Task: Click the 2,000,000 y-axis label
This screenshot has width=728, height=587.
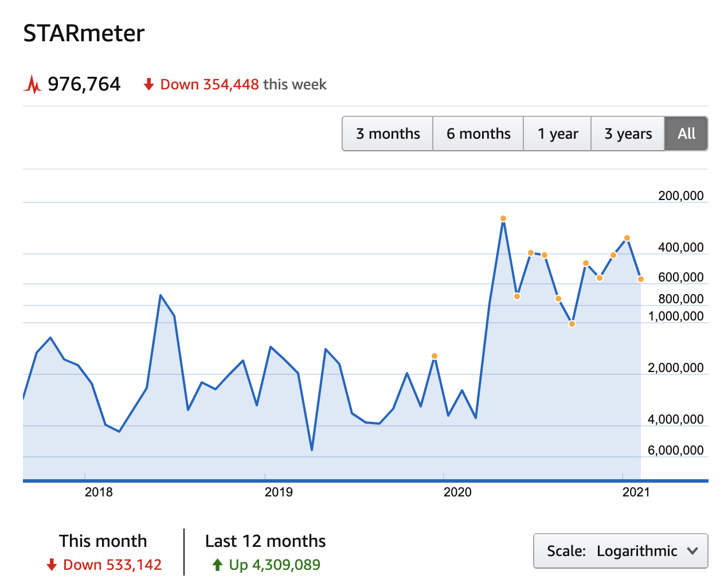Action: [676, 368]
